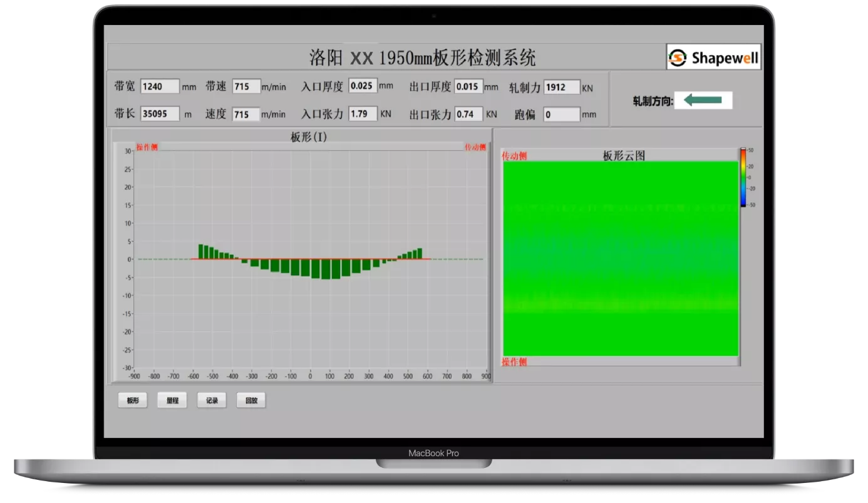
Task: Click the color scale bar beside 板形云图
Action: 743,177
